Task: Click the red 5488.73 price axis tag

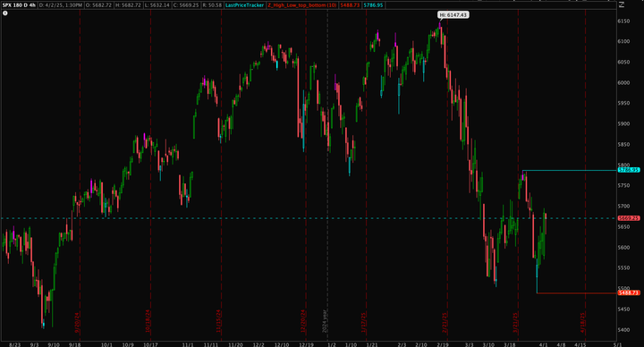Action: click(x=629, y=292)
